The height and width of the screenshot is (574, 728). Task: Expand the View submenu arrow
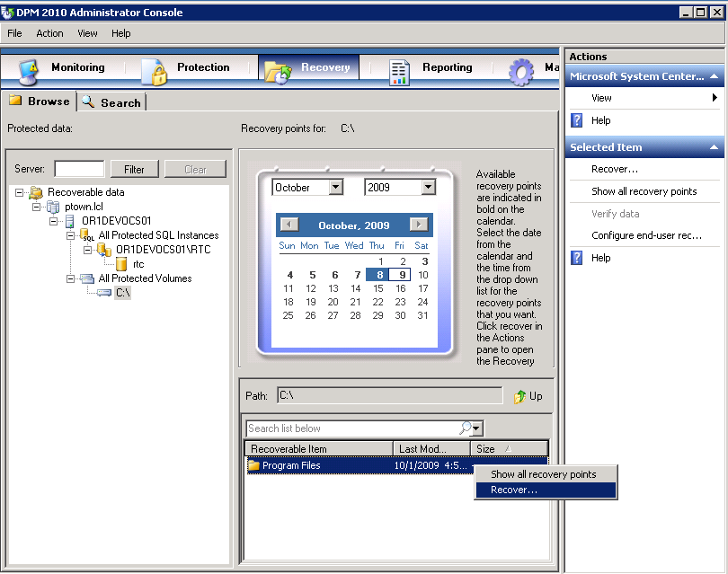(715, 97)
